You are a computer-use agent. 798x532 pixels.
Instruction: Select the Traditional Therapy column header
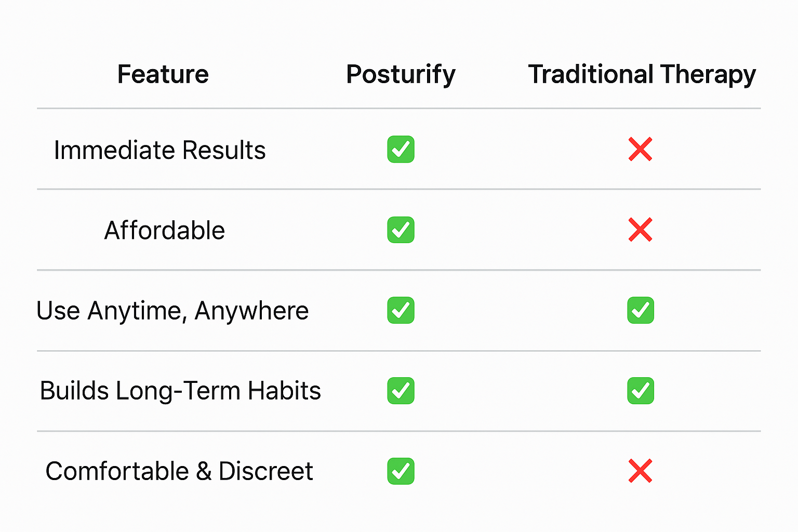point(642,74)
